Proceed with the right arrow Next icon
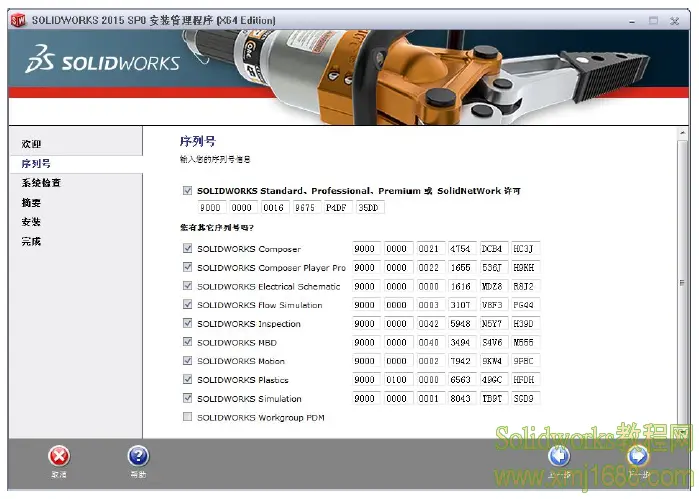The image size is (699, 499). tap(638, 456)
